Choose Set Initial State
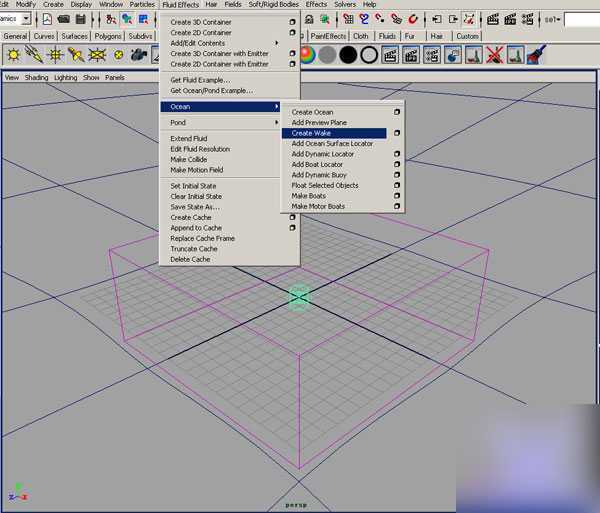600x513 pixels. click(193, 186)
